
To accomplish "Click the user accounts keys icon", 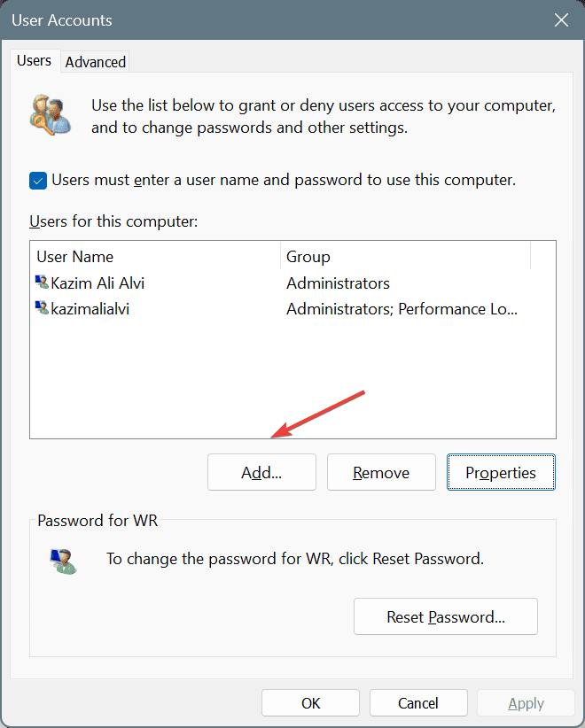I will point(51,115).
